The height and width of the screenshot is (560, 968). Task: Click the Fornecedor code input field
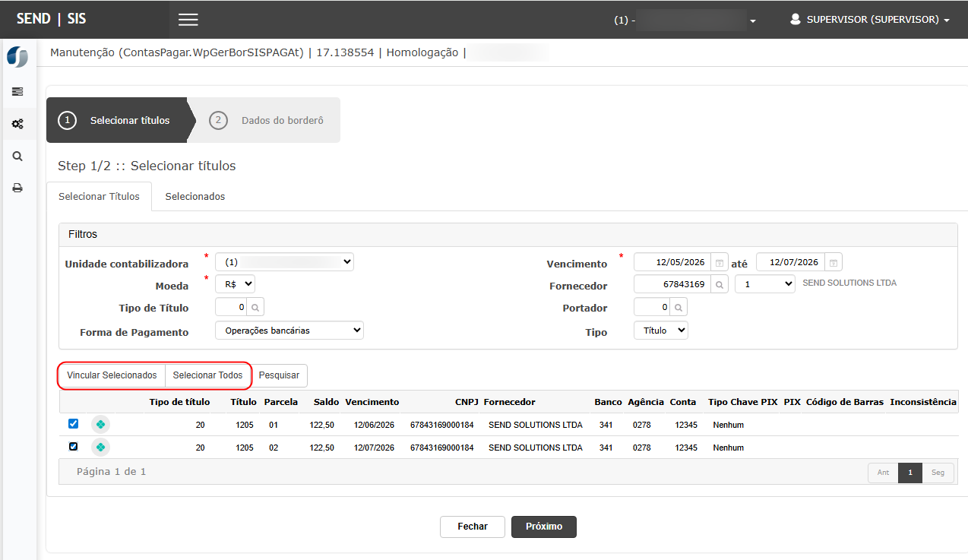tap(672, 284)
